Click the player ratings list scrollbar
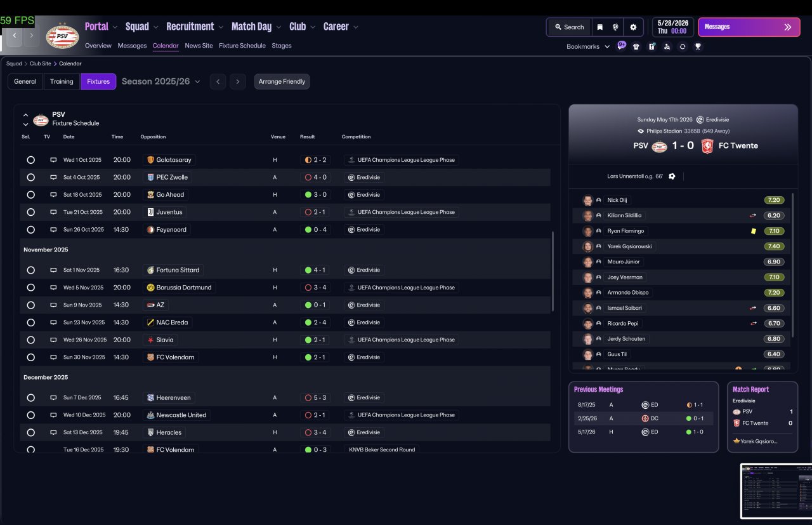812x525 pixels. 793,265
